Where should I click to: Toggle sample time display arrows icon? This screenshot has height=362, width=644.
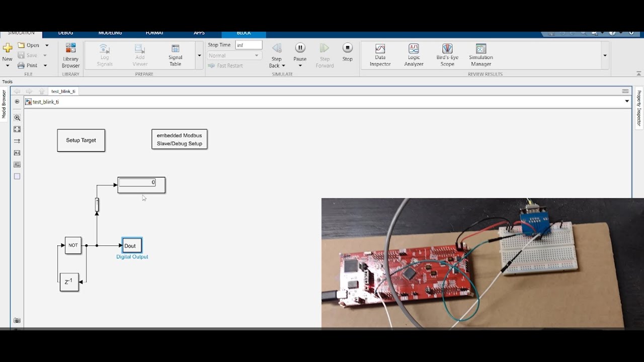tap(17, 141)
